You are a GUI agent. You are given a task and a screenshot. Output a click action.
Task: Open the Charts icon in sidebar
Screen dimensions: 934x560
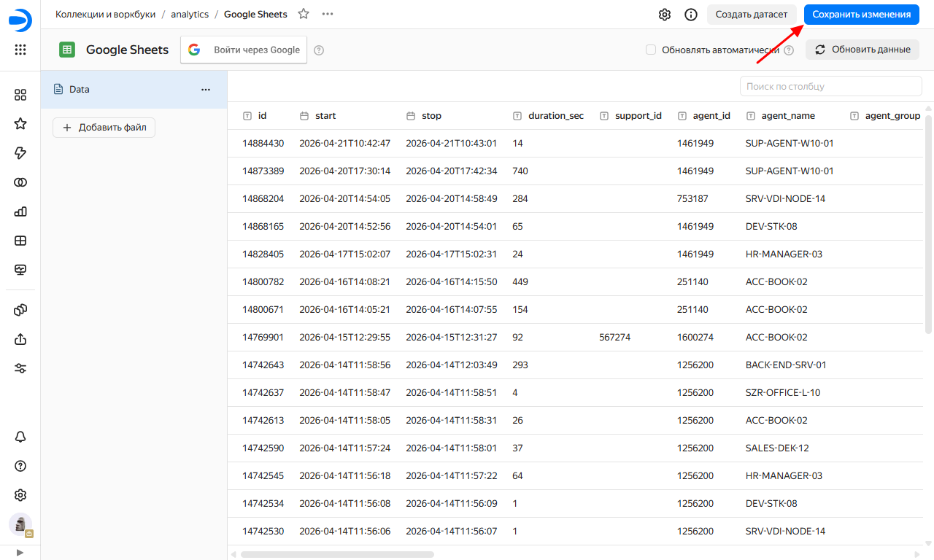coord(20,211)
